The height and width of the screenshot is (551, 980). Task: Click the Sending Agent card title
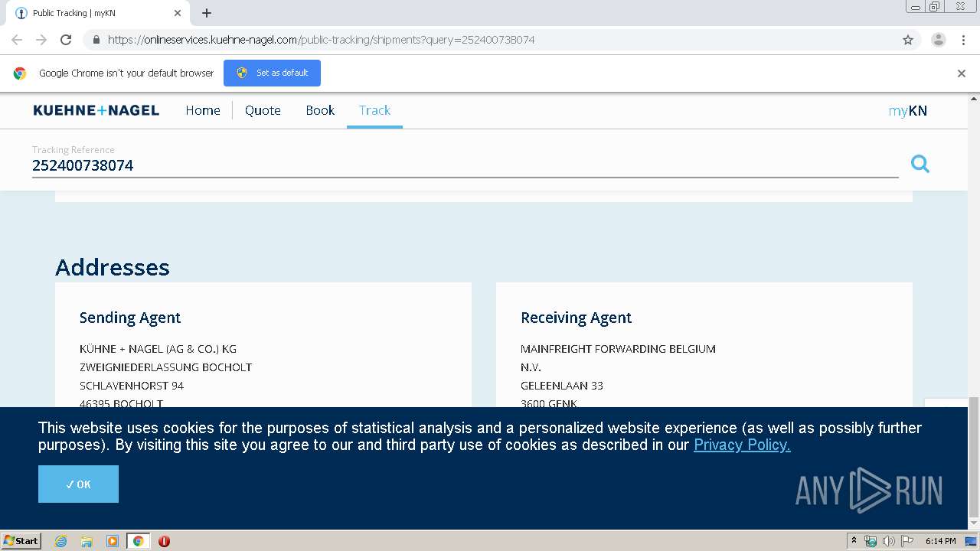coord(130,318)
